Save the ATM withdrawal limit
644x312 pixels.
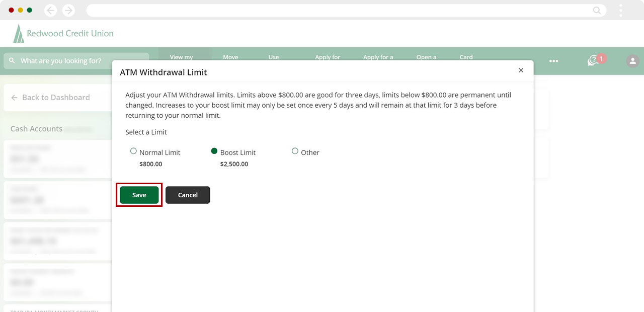[x=139, y=195]
